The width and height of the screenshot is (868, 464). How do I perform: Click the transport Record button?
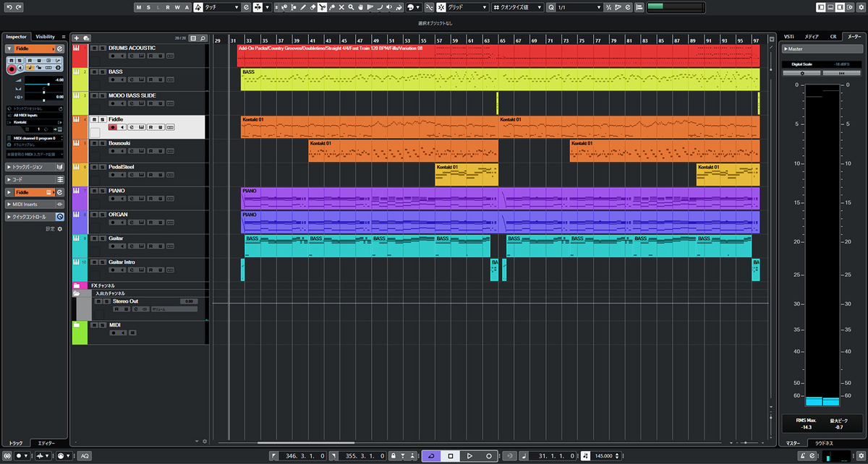pos(489,456)
